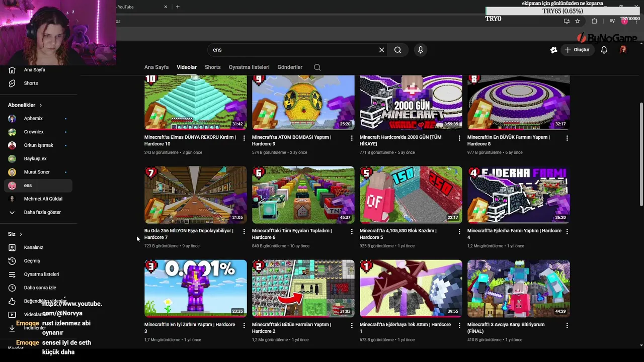Open the account avatar menu
The image size is (644, 362).
click(x=623, y=50)
